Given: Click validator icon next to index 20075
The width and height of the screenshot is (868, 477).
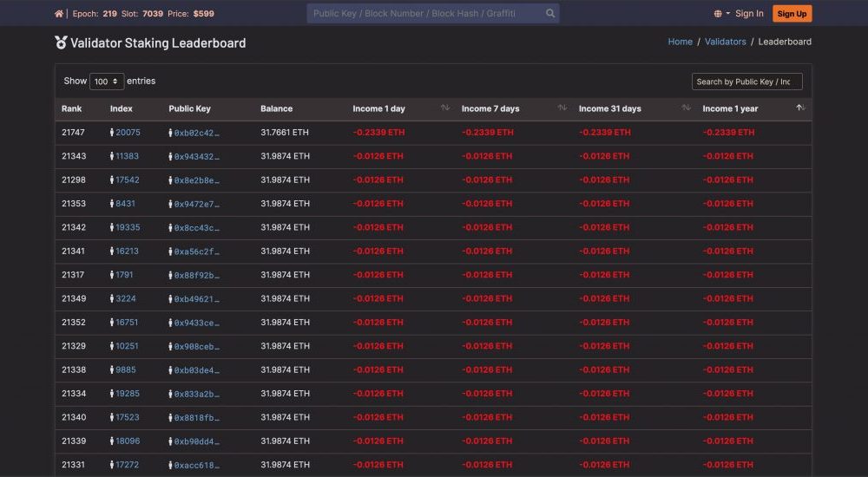Looking at the screenshot, I should click(x=112, y=132).
